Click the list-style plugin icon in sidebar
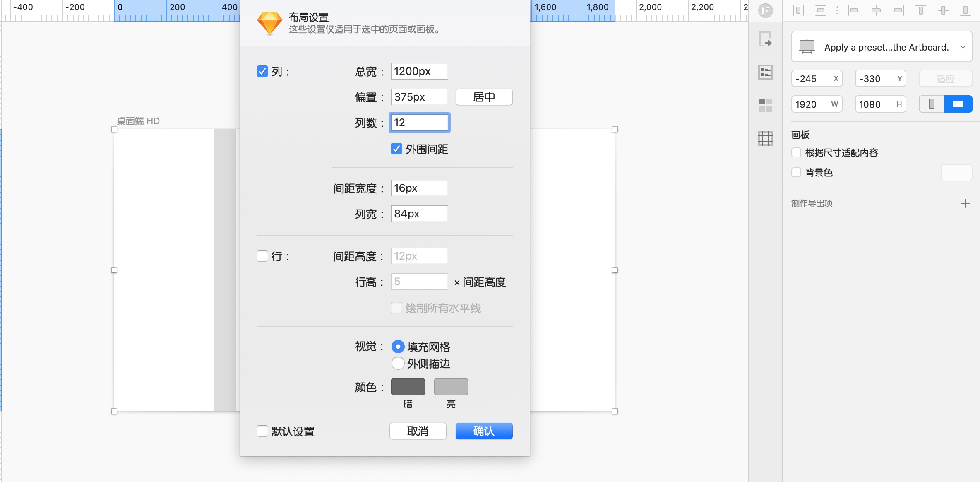Screen dimensions: 980x482 (x=765, y=72)
